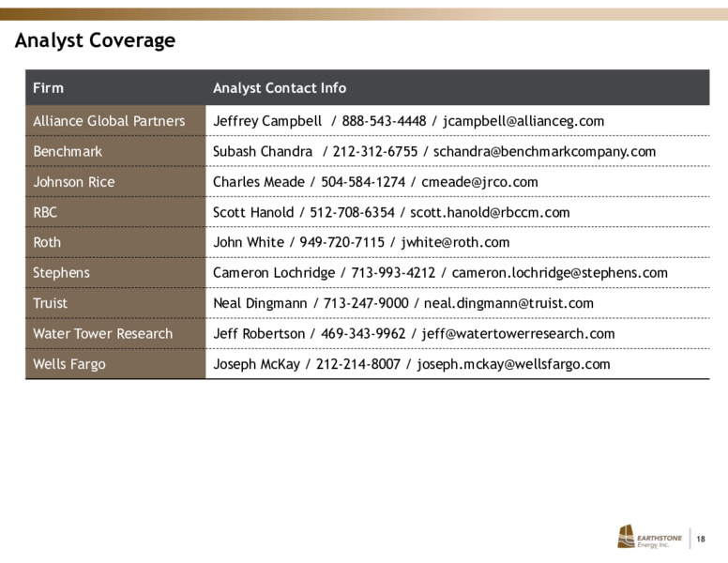This screenshot has height=563, width=728.
Task: Click email cameron.lochridge@stephens.com
Action: point(559,273)
